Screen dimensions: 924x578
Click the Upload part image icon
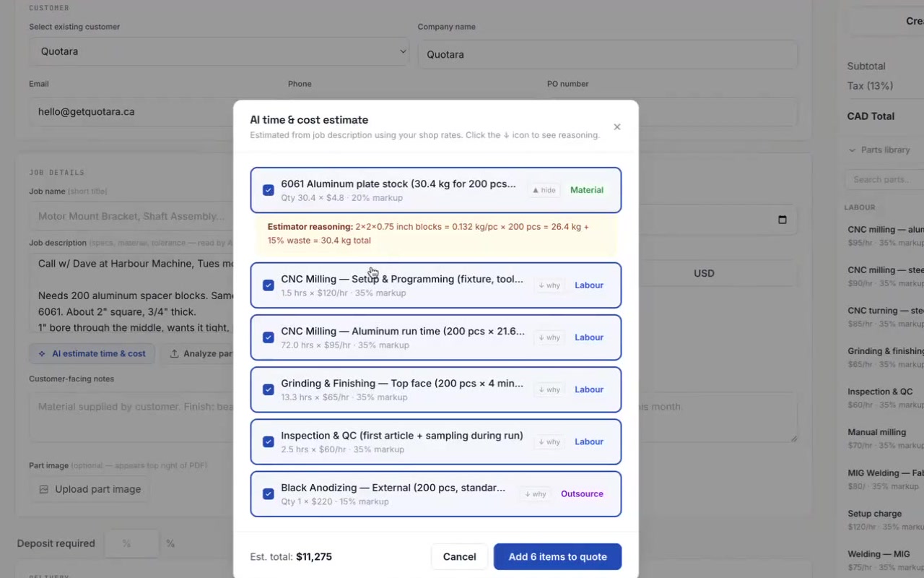(43, 489)
